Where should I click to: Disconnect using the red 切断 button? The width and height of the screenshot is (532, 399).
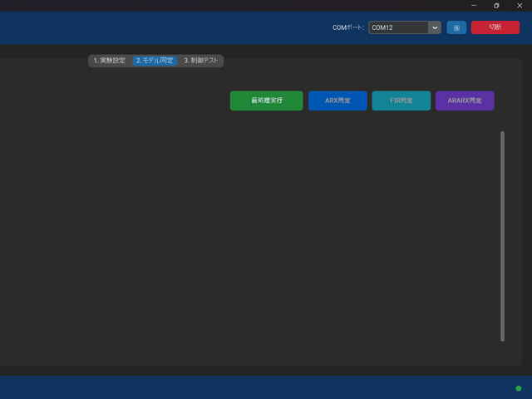click(x=495, y=27)
